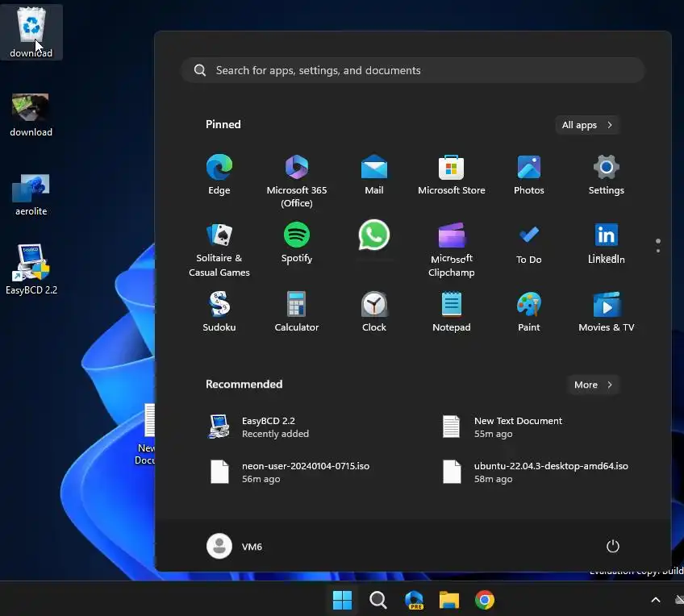Click the search box for apps and settings
The image size is (684, 616).
coord(413,70)
